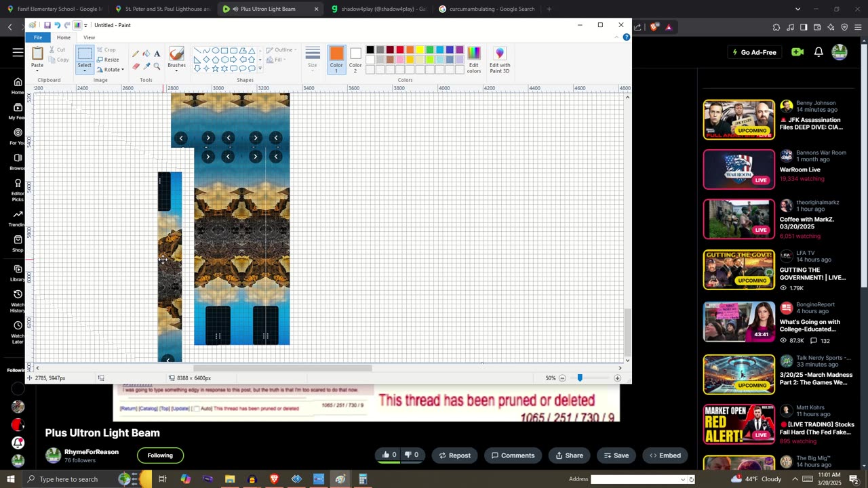
Task: Save the Paint document from quick access toolbar
Action: click(x=47, y=25)
